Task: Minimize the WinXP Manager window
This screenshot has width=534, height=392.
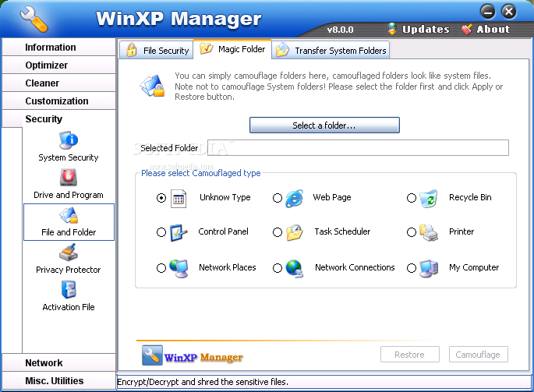Action: point(488,12)
